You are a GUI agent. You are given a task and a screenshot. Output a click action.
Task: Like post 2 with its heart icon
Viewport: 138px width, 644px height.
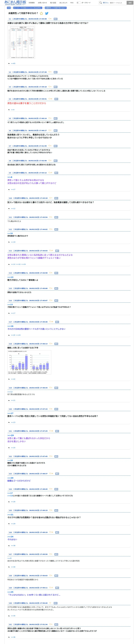pos(49,72)
